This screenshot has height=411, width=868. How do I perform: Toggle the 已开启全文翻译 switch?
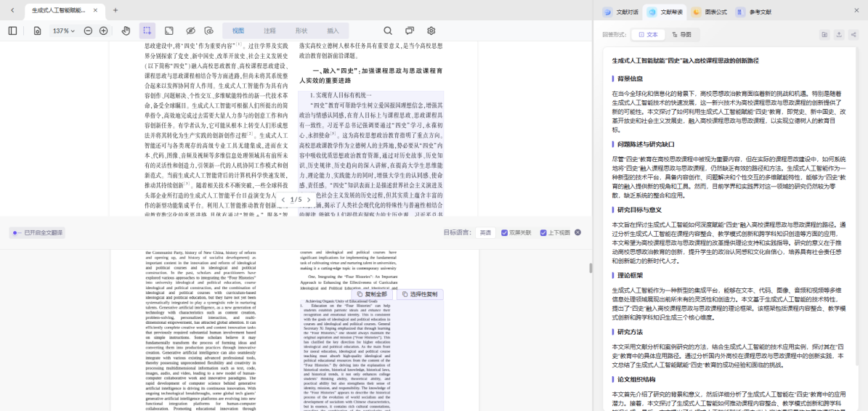point(16,232)
